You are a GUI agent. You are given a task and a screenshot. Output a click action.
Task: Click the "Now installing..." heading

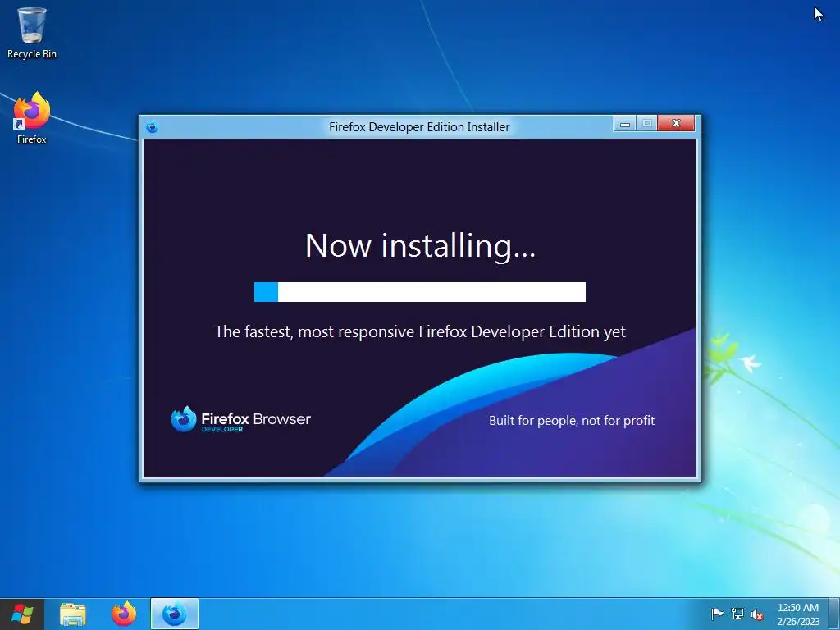(x=420, y=246)
